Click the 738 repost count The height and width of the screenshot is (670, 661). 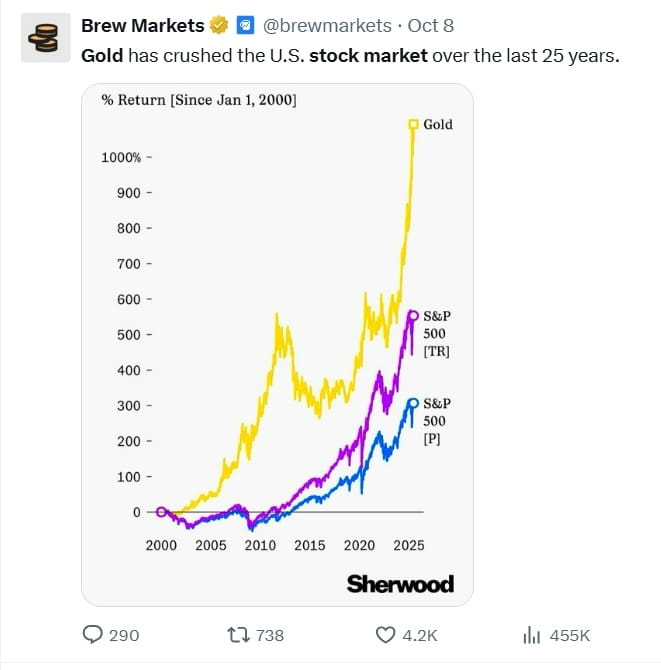click(270, 635)
